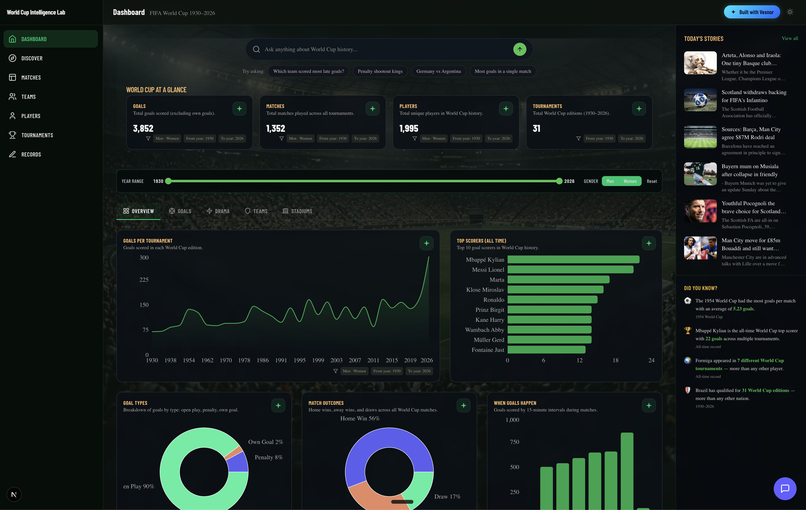Click the plus icon on the Goals Per Tournament chart
The width and height of the screenshot is (806, 510).
coord(426,243)
